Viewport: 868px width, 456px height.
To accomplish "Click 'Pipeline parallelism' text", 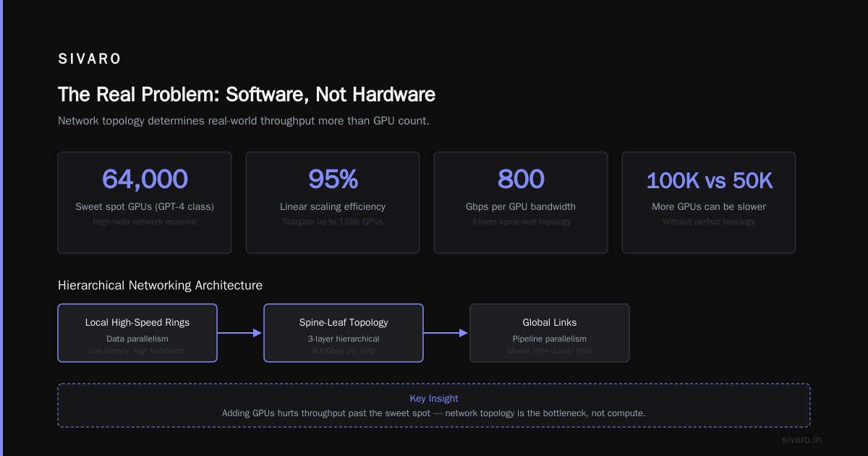I will click(x=550, y=339).
